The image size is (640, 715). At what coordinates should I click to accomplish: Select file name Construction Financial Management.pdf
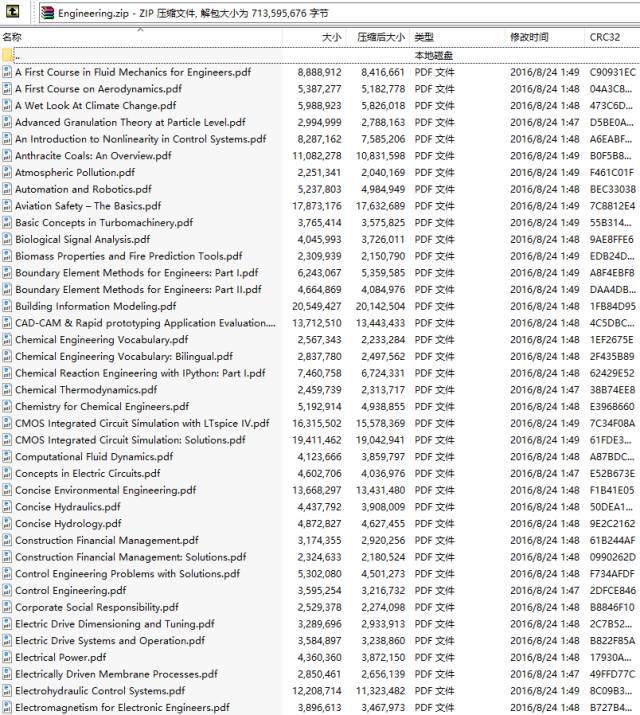coord(107,540)
